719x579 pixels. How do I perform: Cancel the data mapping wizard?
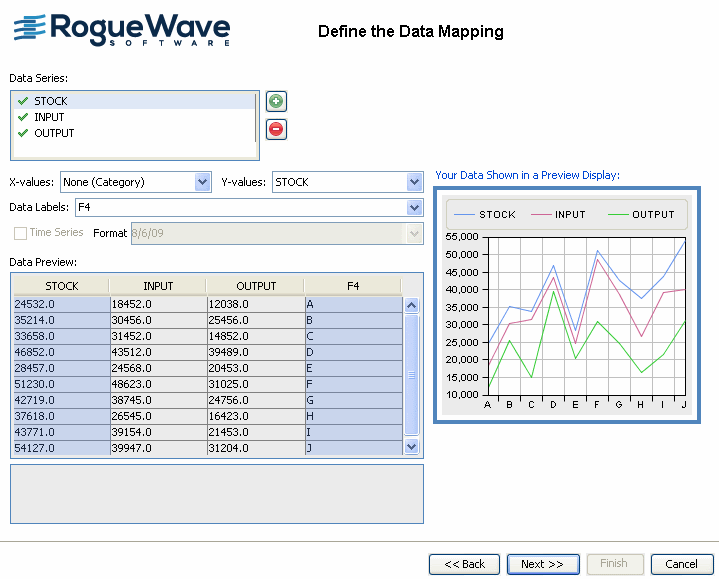(x=681, y=564)
